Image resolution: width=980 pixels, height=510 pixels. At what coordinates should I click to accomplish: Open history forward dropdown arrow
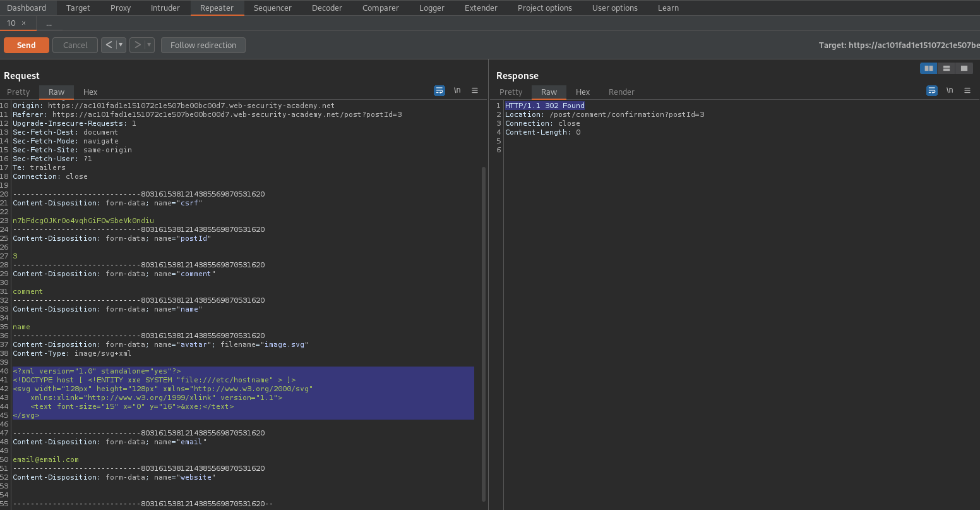(150, 45)
